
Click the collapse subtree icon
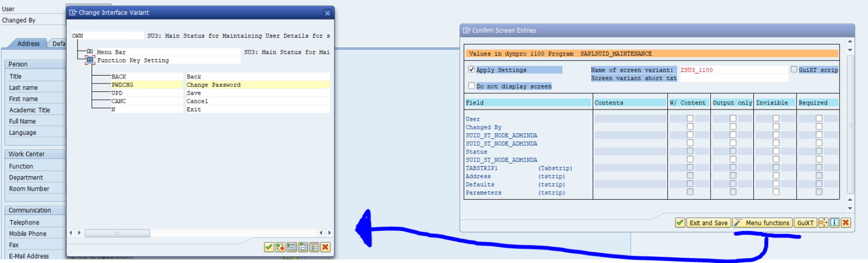(x=302, y=247)
